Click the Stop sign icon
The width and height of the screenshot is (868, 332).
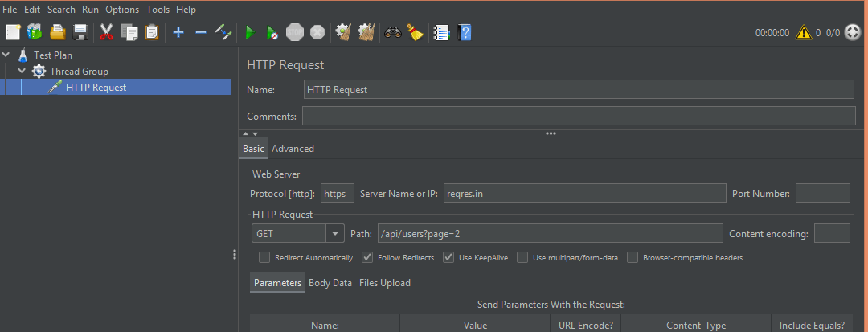tap(294, 33)
